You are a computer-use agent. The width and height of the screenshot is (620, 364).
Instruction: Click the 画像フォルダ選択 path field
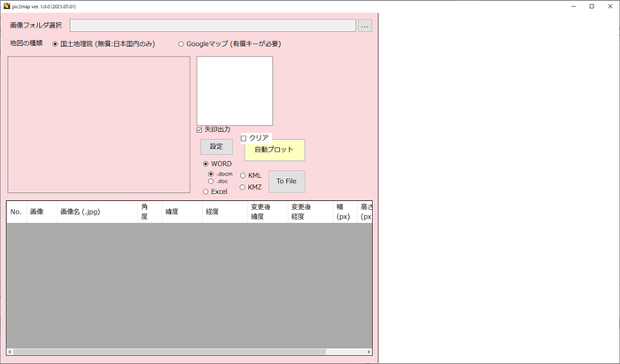[213, 26]
